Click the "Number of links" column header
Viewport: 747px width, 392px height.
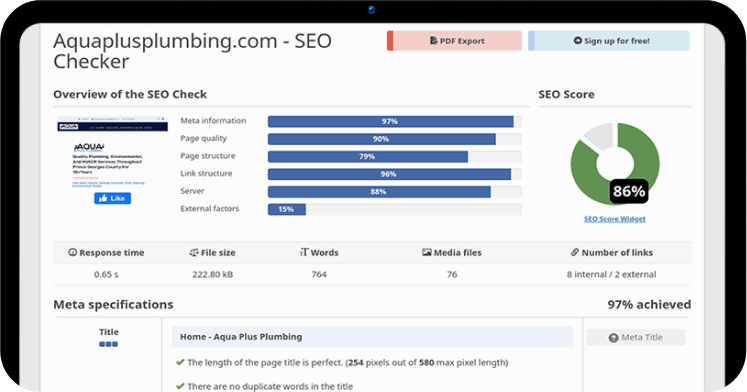click(617, 252)
